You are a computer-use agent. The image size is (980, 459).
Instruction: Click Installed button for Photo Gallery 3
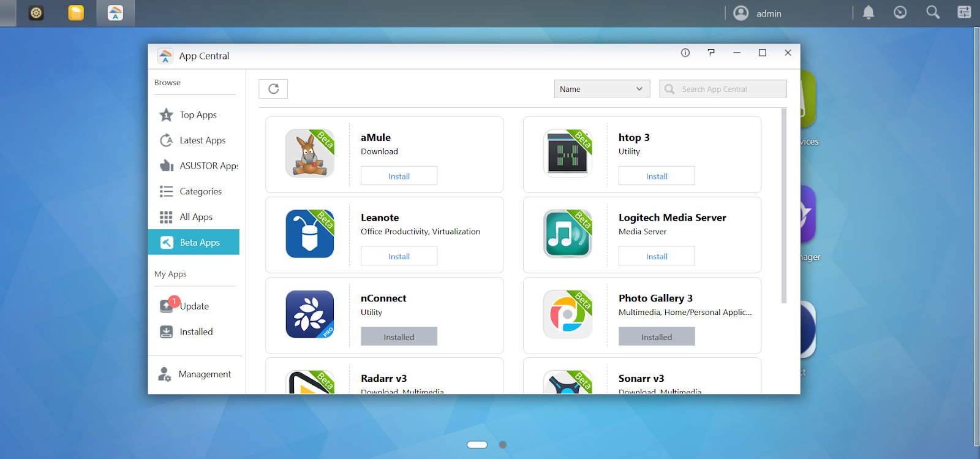click(657, 336)
